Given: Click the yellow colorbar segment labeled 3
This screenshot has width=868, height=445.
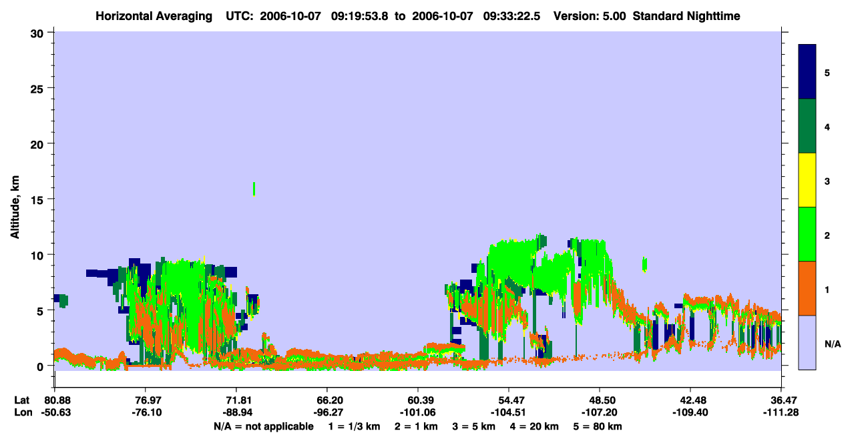Looking at the screenshot, I should click(807, 180).
